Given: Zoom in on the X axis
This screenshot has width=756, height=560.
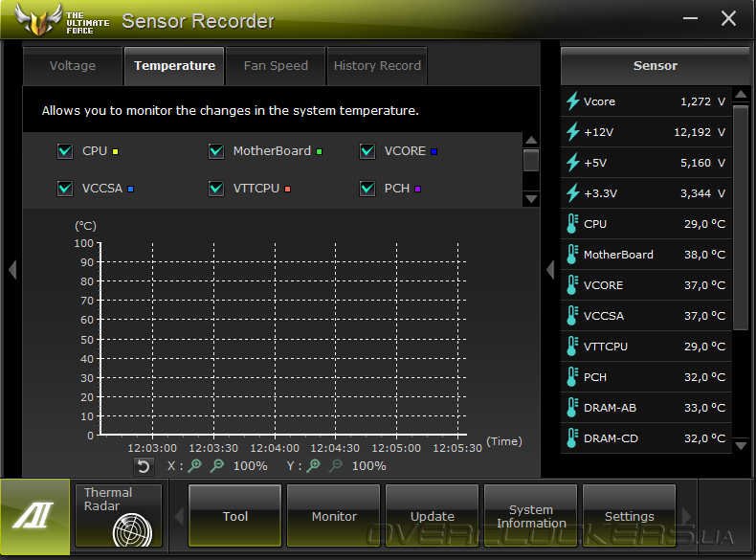Looking at the screenshot, I should [x=195, y=465].
